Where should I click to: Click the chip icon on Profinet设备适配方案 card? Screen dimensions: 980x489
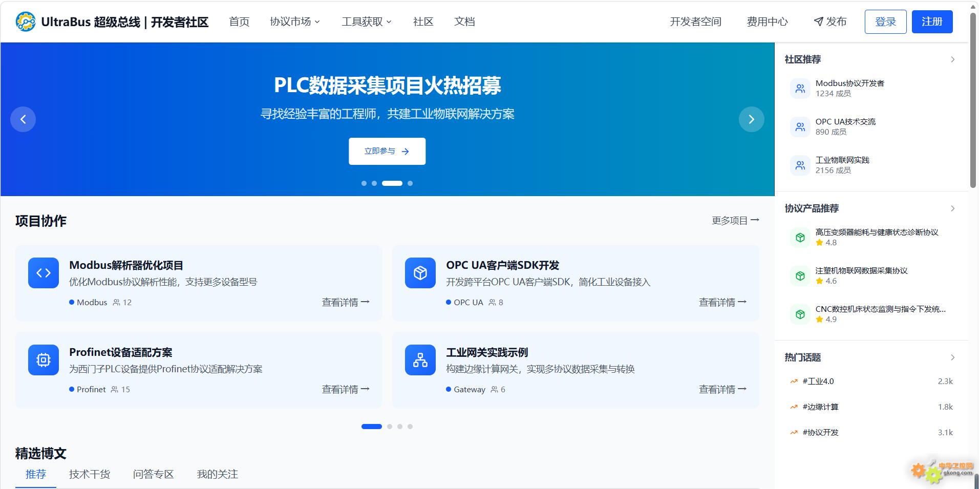(43, 359)
